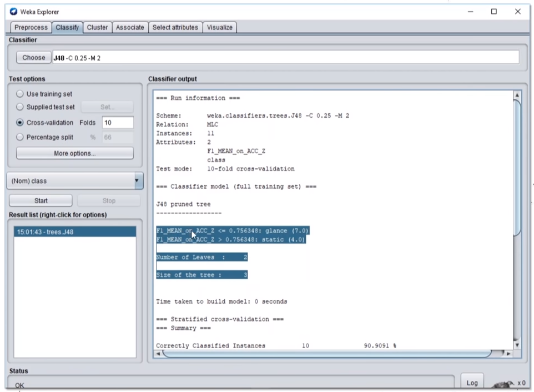Open More options dialog
The image size is (534, 392).
pos(75,153)
